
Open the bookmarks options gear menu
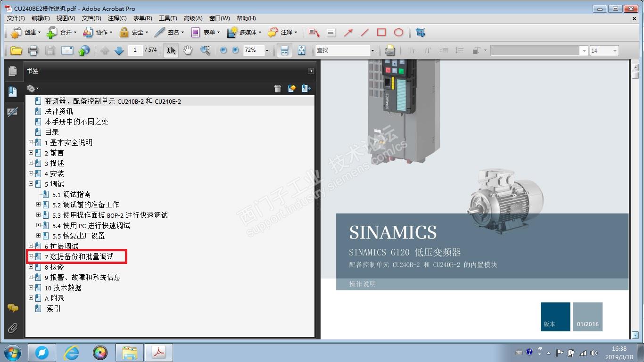pos(33,88)
